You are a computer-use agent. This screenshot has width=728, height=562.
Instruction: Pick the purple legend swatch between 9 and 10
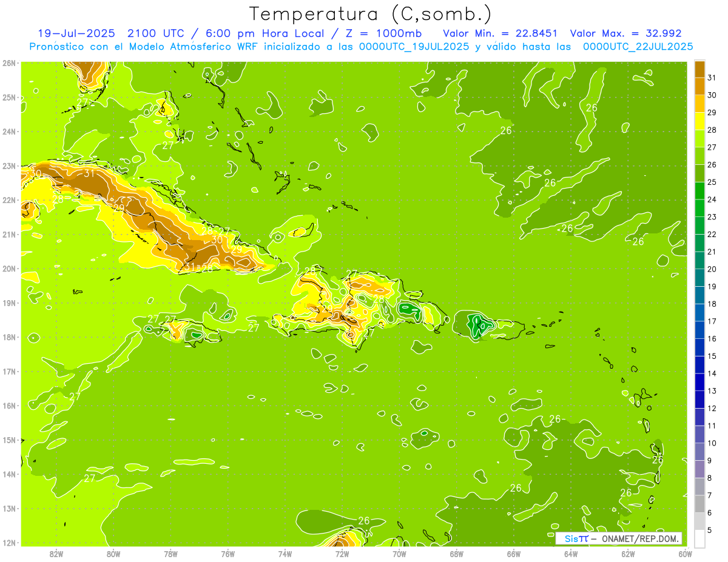[700, 452]
